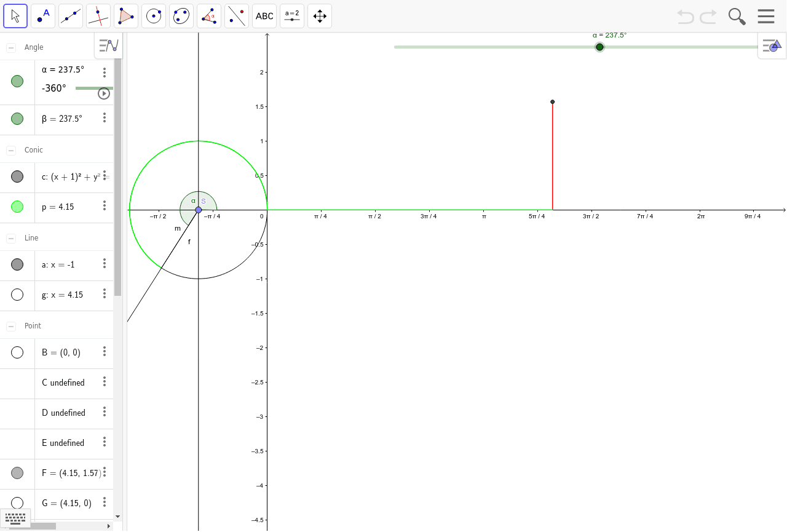
Task: Select the Text ABC tool
Action: (x=264, y=16)
